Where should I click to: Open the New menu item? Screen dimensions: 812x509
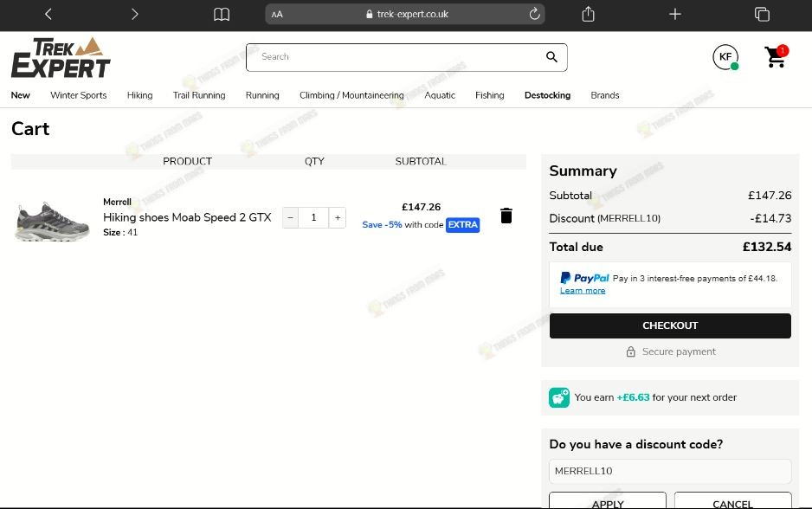(x=21, y=95)
